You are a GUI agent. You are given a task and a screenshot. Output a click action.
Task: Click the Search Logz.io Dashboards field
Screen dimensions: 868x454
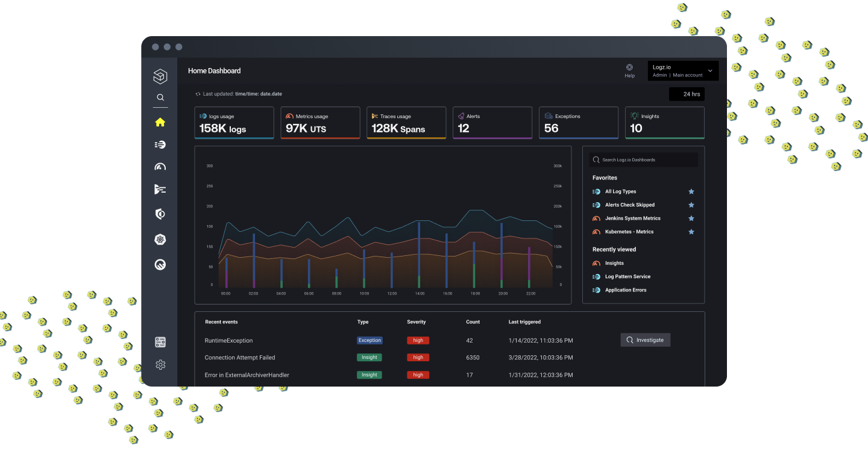[x=643, y=160]
